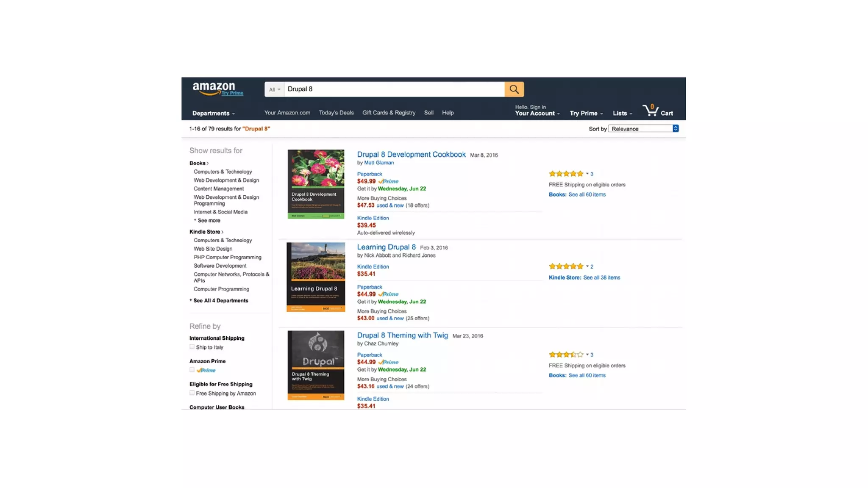This screenshot has width=868, height=488.
Task: Check Free Shipping by Amazon option
Action: coord(192,393)
